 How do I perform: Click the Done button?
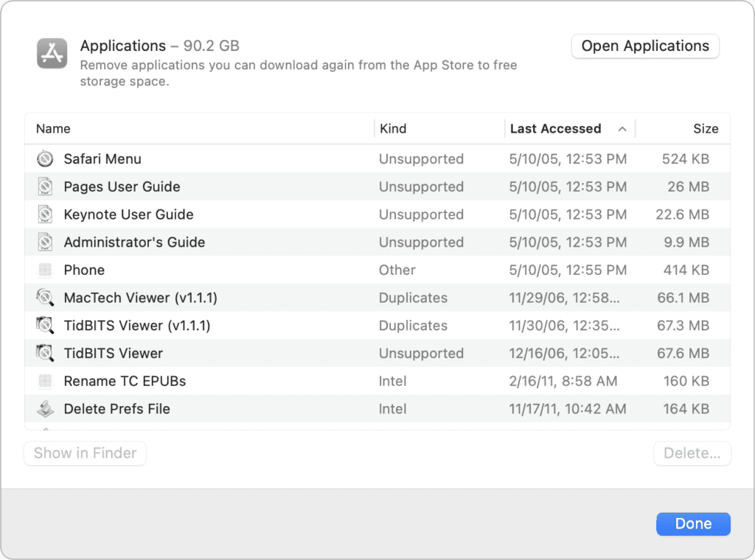click(692, 523)
